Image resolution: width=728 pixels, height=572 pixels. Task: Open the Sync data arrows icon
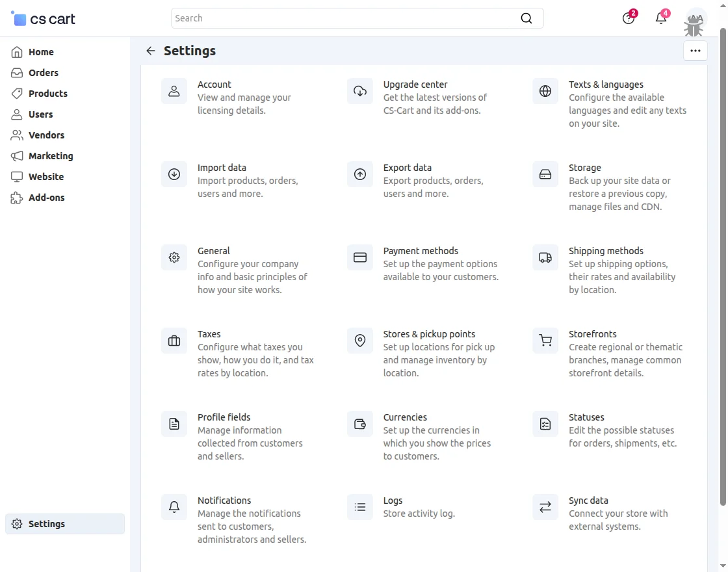[x=545, y=507]
